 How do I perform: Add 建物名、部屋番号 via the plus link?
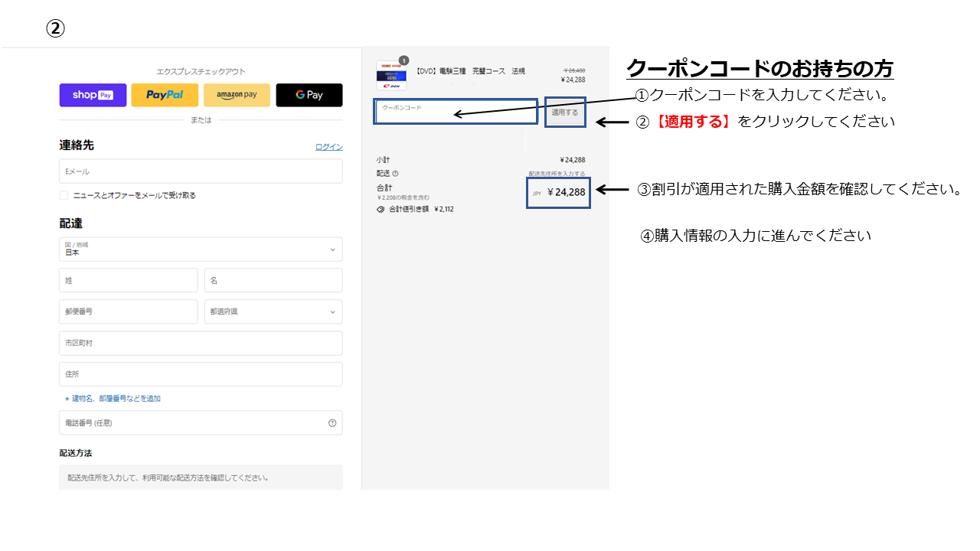pyautogui.click(x=113, y=399)
